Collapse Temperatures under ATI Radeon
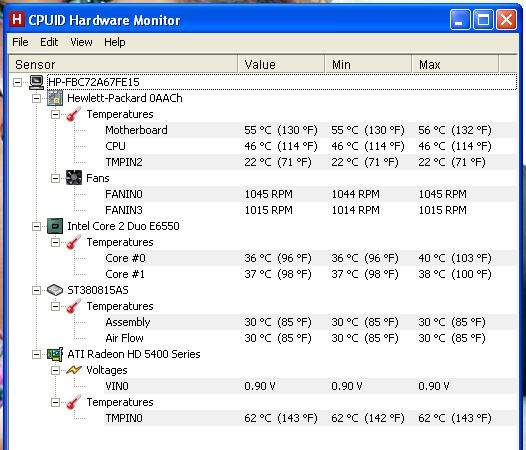This screenshot has width=526, height=450. pyautogui.click(x=55, y=402)
